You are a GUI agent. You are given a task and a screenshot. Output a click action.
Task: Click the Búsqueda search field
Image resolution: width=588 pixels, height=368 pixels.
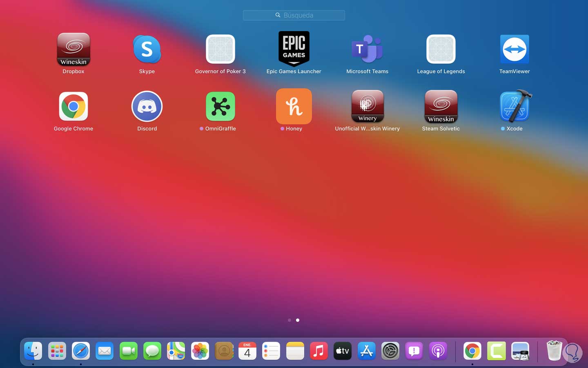tap(294, 15)
